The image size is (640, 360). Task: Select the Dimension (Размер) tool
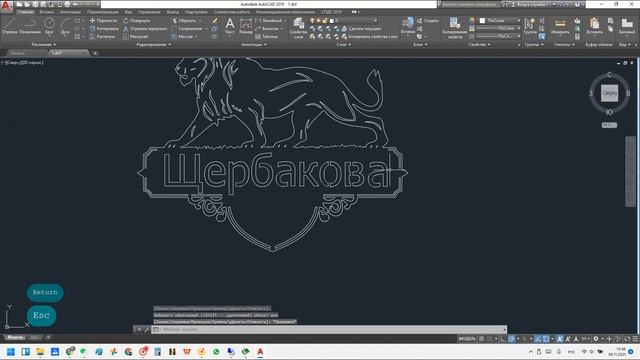(246, 25)
